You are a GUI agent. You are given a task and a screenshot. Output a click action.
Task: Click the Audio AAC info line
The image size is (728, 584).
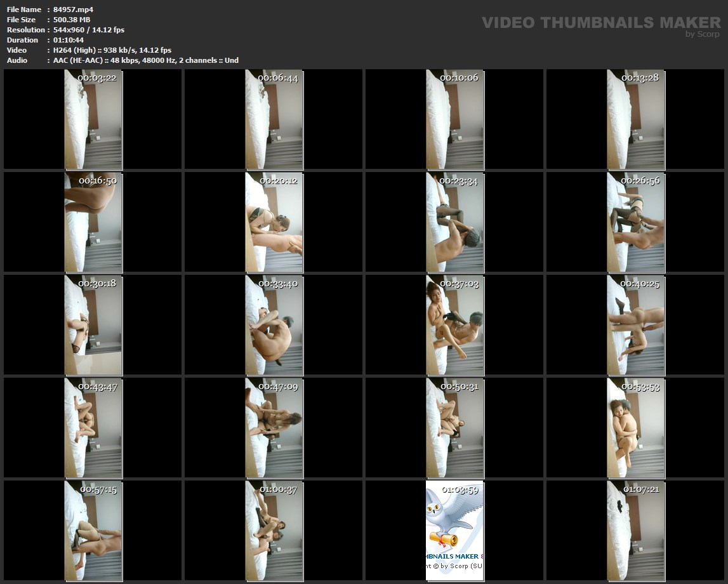145,60
